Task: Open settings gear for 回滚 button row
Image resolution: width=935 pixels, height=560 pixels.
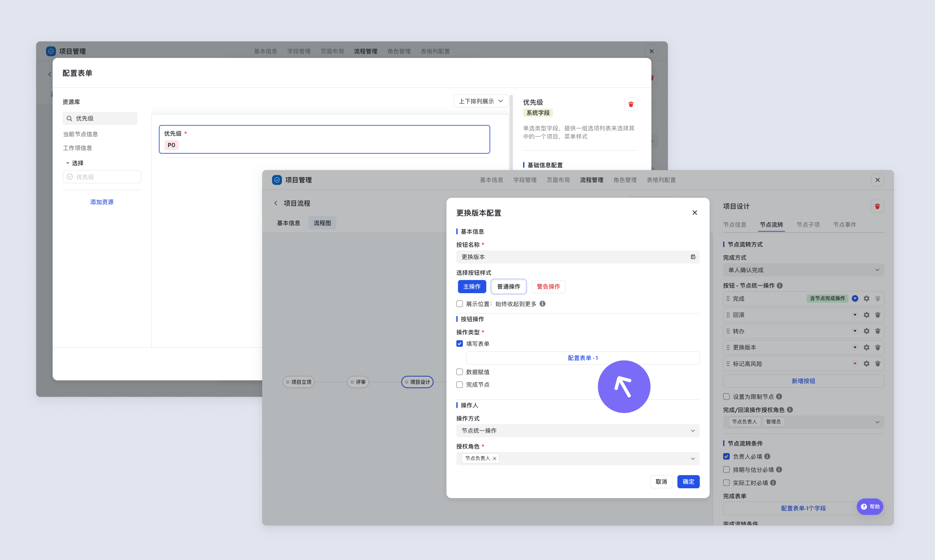Action: point(866,315)
